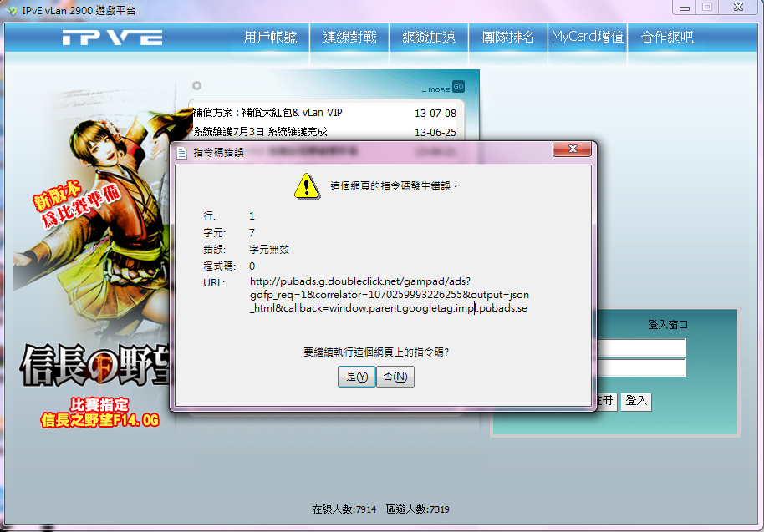
Task: Click the IPvE app icon in title bar
Action: (13, 10)
